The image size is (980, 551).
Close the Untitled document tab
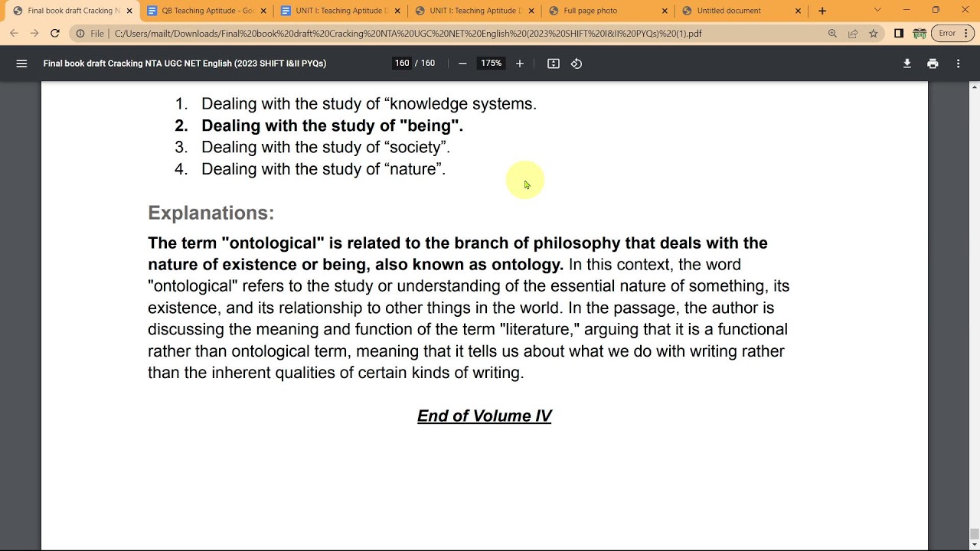pyautogui.click(x=799, y=11)
